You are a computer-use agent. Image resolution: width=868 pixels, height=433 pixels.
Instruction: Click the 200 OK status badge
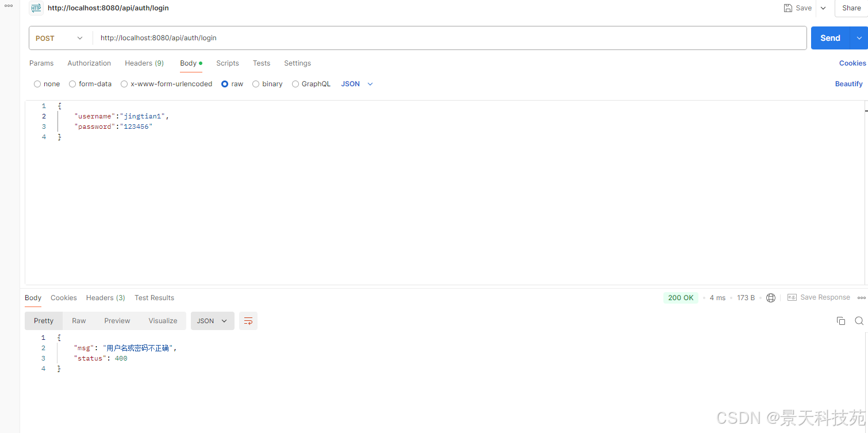click(681, 298)
